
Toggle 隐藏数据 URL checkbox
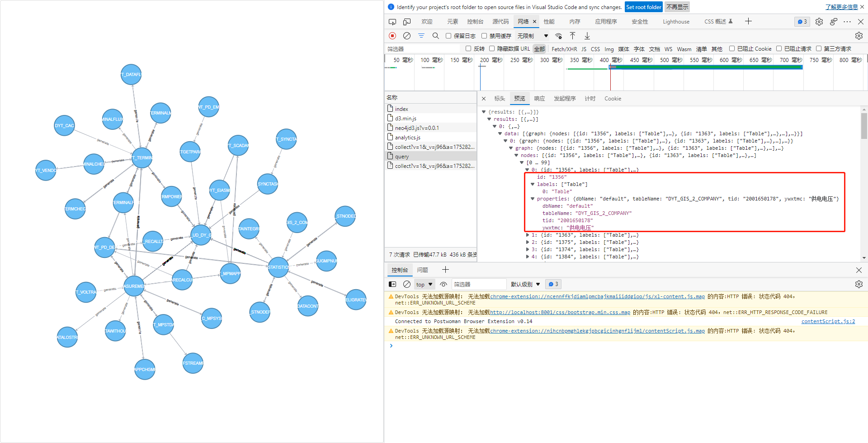tap(492, 48)
